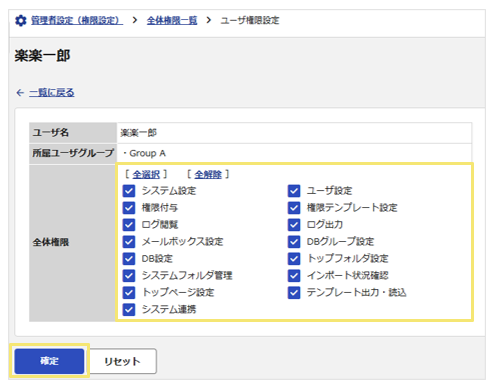Toggle インポート状況確認 checkbox

[294, 276]
